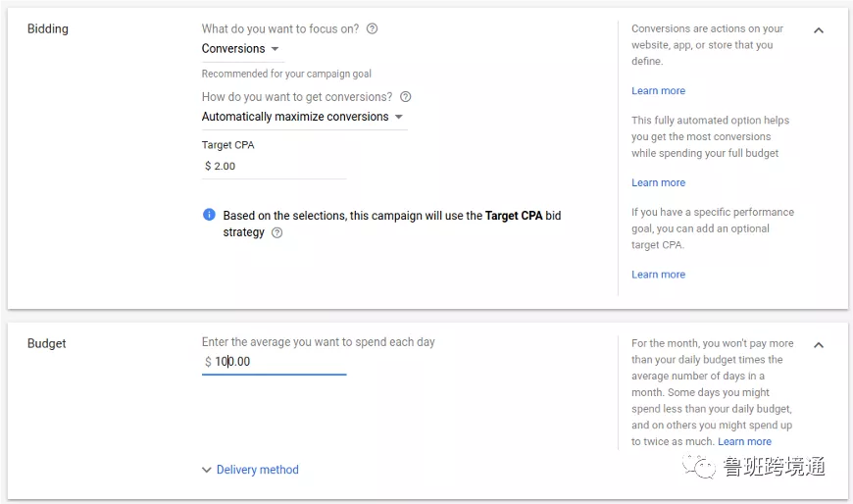Open "Learn more" under the optional target CPA text
This screenshot has height=504, width=853.
(658, 275)
